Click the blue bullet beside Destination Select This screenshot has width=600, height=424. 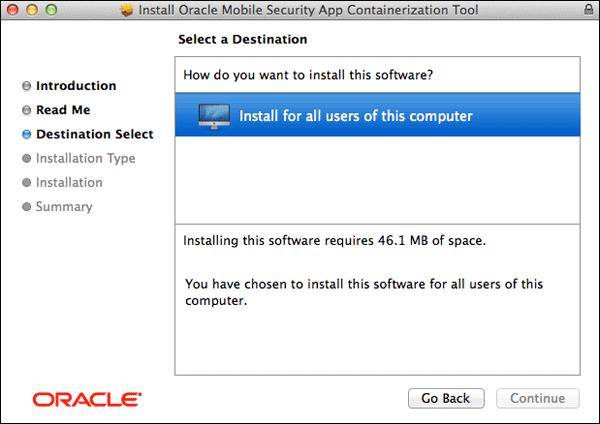(26, 134)
